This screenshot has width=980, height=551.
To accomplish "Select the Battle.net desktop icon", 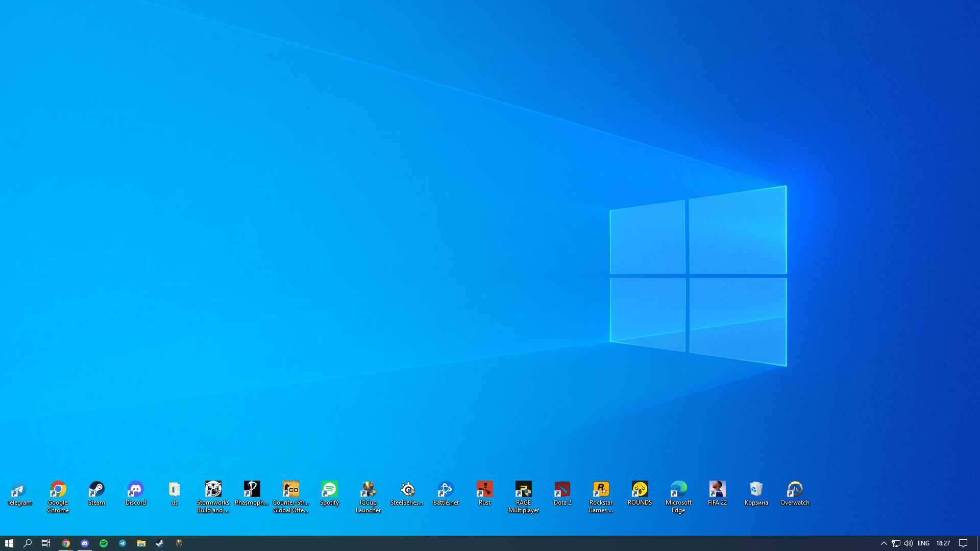I will pyautogui.click(x=446, y=493).
